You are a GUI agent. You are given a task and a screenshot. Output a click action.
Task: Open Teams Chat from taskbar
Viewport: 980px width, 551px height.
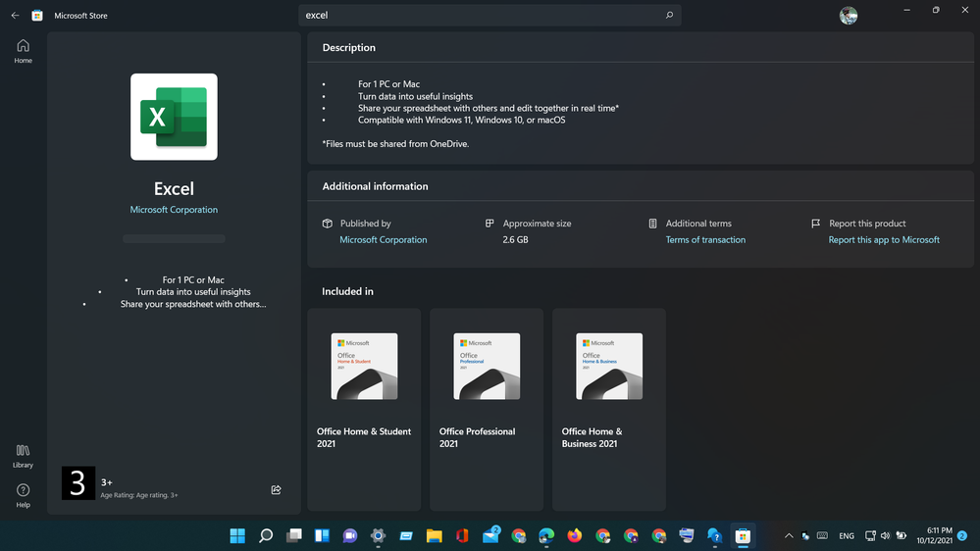[350, 535]
